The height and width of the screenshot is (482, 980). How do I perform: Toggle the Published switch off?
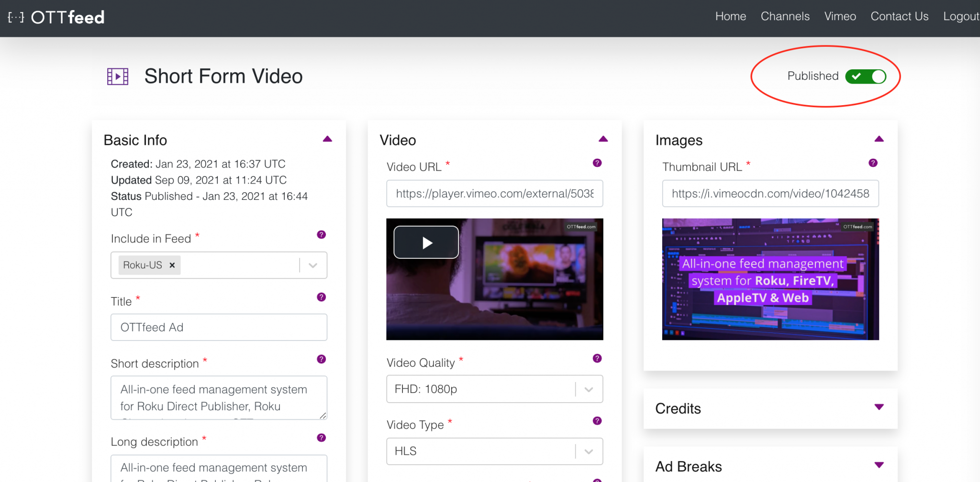[865, 76]
